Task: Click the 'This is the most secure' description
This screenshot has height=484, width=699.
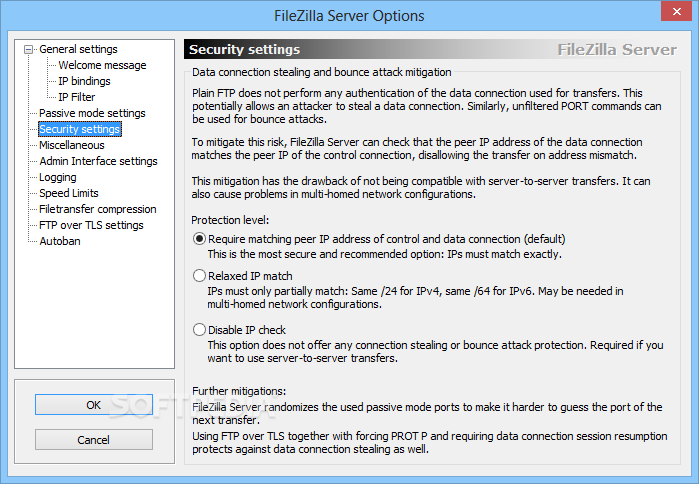Action: tap(385, 254)
